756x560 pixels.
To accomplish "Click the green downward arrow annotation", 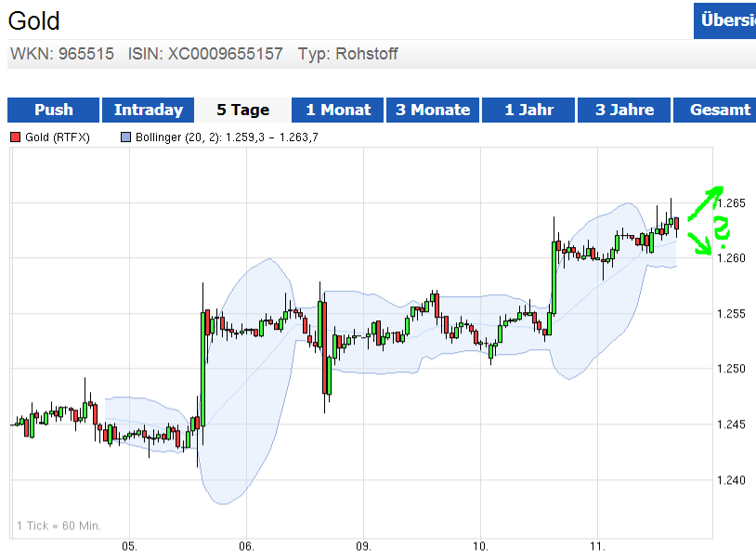I will point(700,245).
